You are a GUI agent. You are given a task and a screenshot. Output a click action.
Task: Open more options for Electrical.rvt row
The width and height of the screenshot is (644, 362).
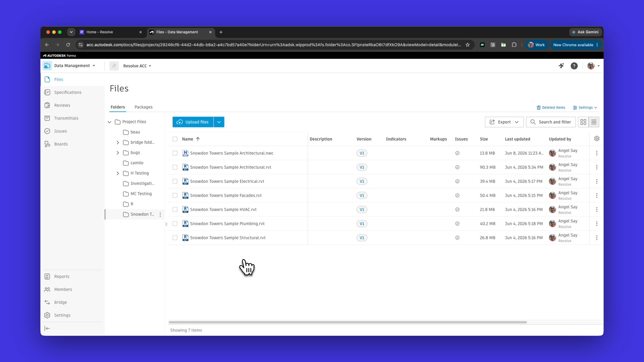(x=597, y=181)
